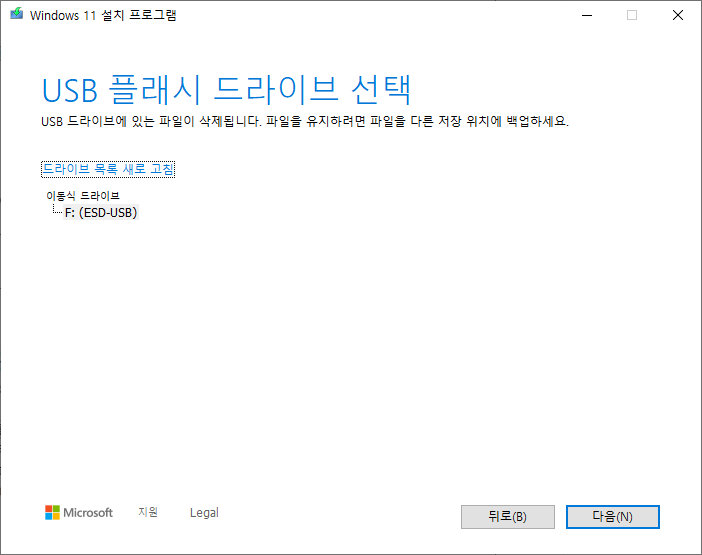Click the backup warning text about deleted files
Viewport: 702px width, 555px height.
click(305, 121)
